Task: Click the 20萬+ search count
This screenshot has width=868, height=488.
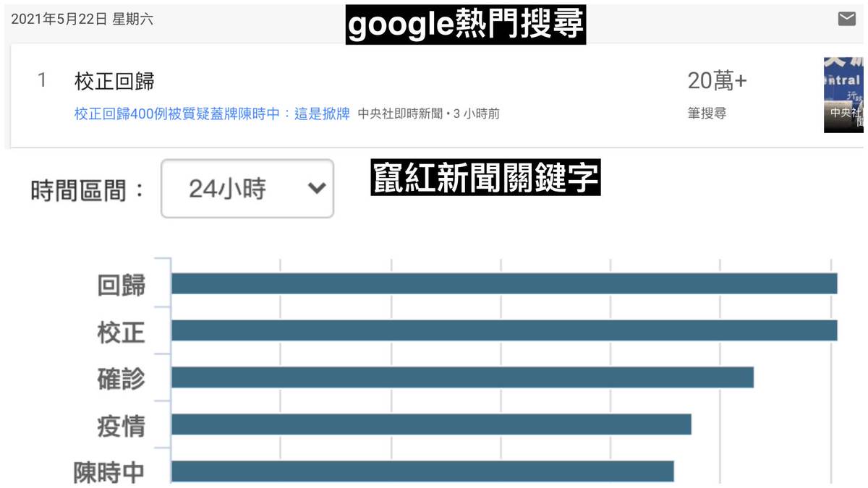Action: click(717, 82)
